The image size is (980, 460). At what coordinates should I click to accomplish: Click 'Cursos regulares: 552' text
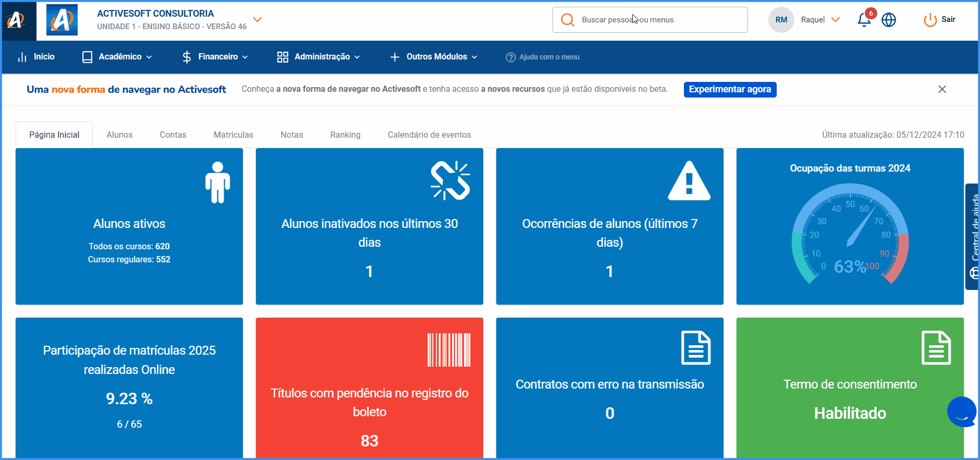click(x=129, y=259)
